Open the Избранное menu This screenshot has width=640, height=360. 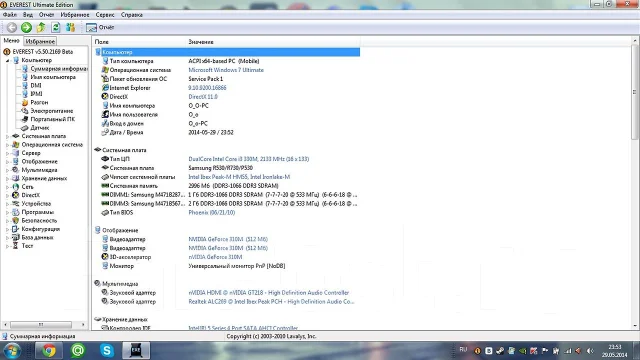tap(75, 15)
